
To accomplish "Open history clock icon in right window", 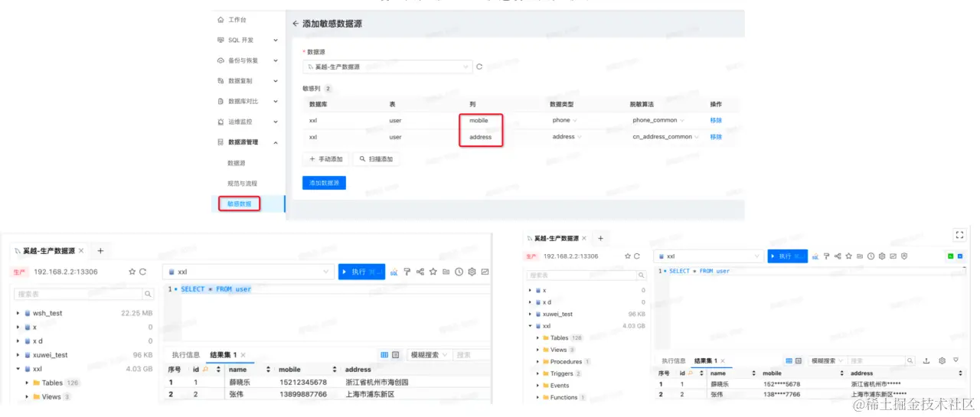I will (871, 256).
